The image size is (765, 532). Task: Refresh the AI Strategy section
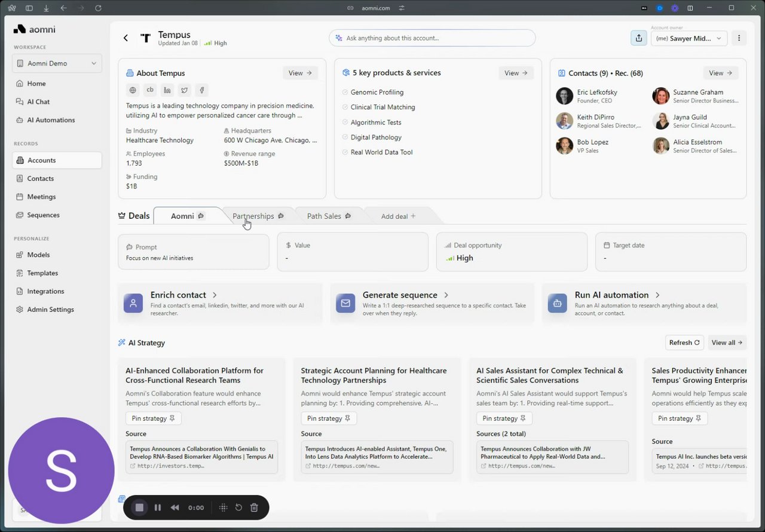684,343
